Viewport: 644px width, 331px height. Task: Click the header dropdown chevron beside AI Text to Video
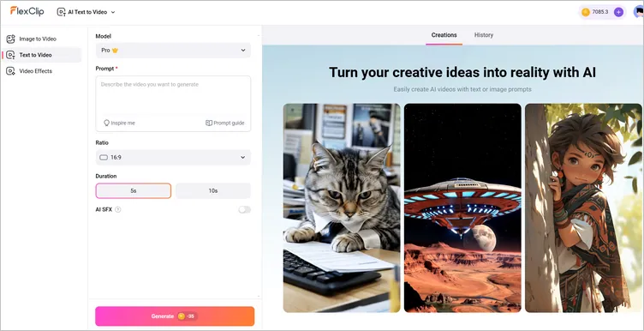click(x=113, y=12)
